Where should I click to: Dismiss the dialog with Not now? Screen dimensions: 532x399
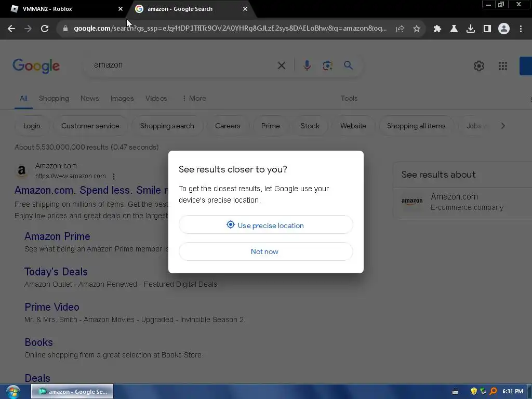click(x=265, y=251)
